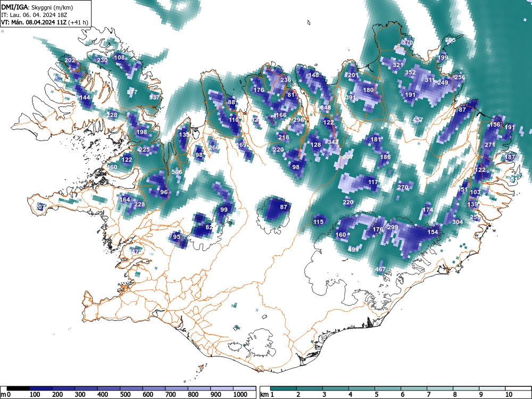Click the visibility value 110
Screen dimensions: 532x399
pyautogui.click(x=234, y=120)
